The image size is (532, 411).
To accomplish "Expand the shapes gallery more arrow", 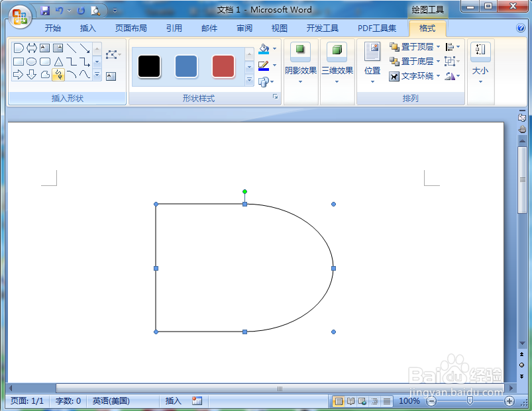I will (97, 74).
